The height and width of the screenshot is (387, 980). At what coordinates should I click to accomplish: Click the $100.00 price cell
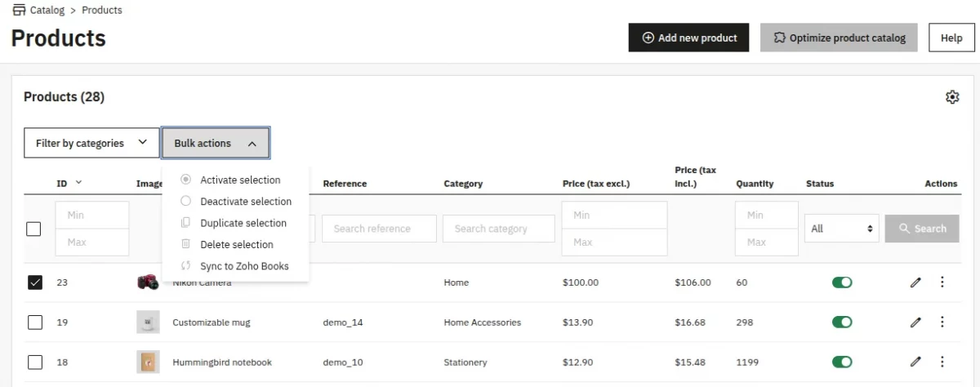581,282
